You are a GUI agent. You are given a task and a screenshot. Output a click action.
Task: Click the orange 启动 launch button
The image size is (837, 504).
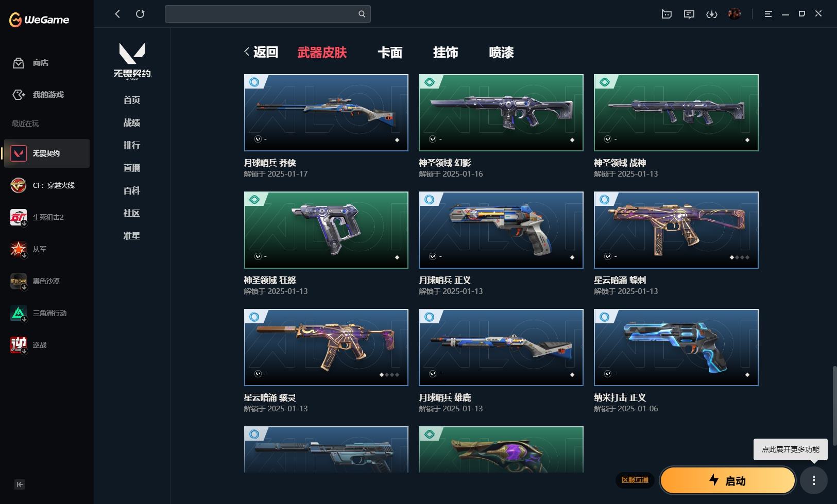point(728,480)
